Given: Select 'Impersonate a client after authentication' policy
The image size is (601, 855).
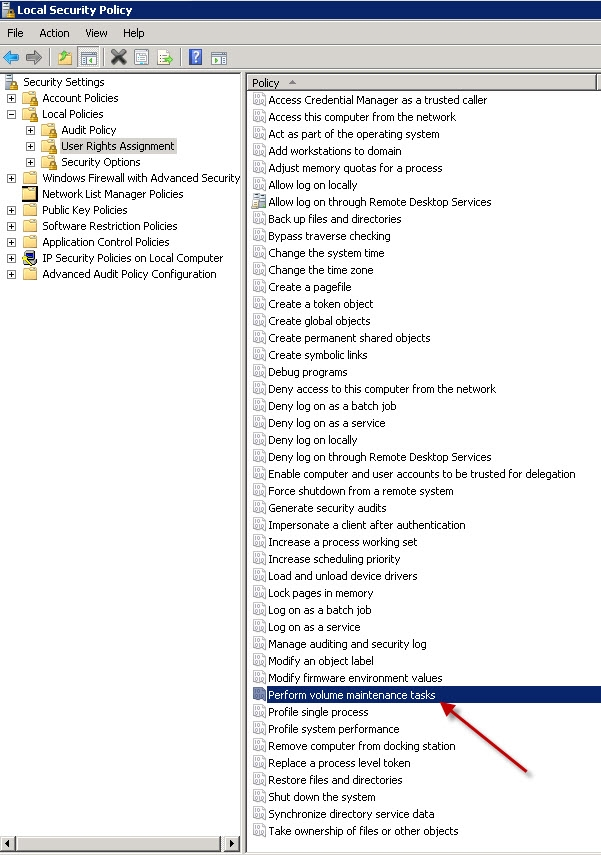Looking at the screenshot, I should pos(366,525).
